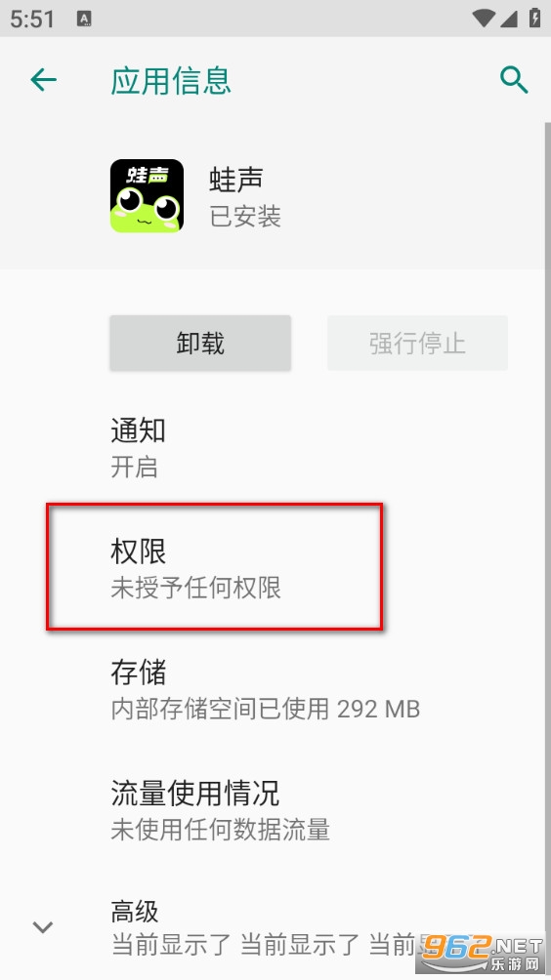This screenshot has width=551, height=980.
Task: Expand the 高级 advanced options row
Action: pyautogui.click(x=275, y=927)
